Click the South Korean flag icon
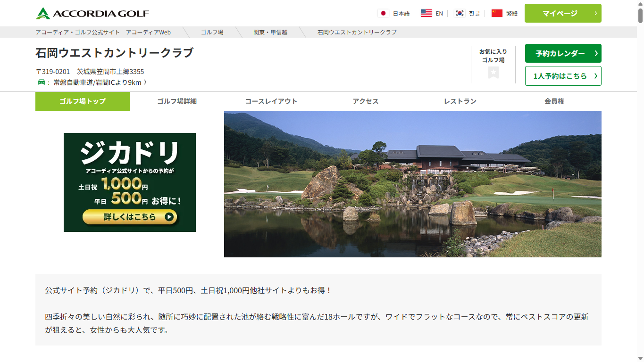644x362 pixels. click(x=460, y=13)
